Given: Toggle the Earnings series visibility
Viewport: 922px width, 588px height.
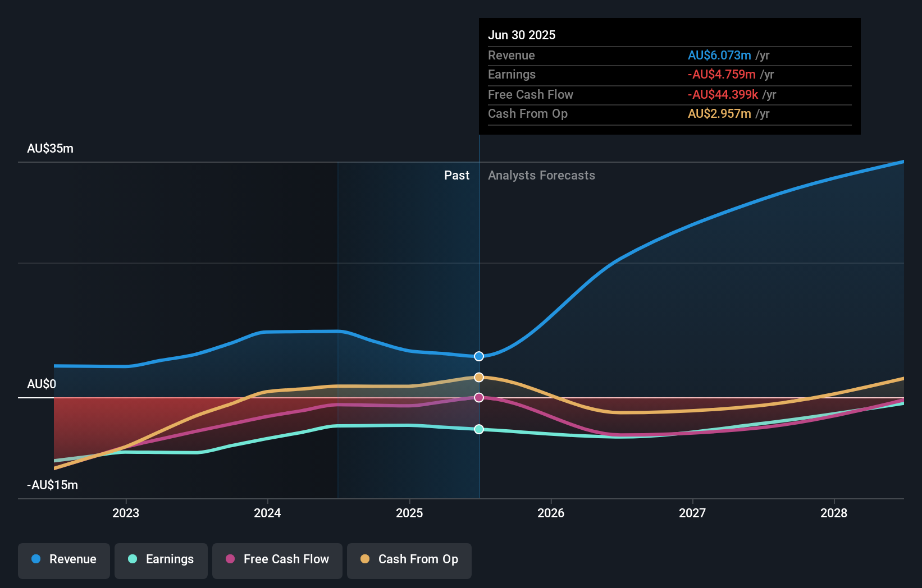Looking at the screenshot, I should (x=161, y=559).
